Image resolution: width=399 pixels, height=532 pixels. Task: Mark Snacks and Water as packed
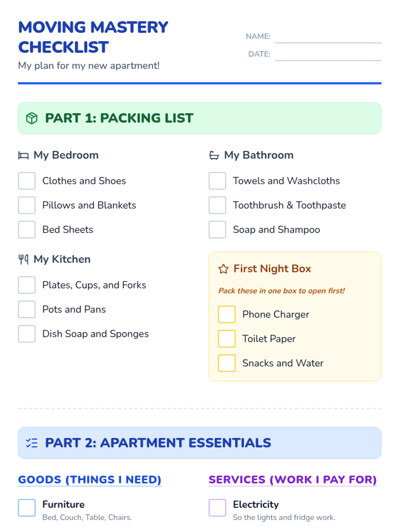point(227,363)
